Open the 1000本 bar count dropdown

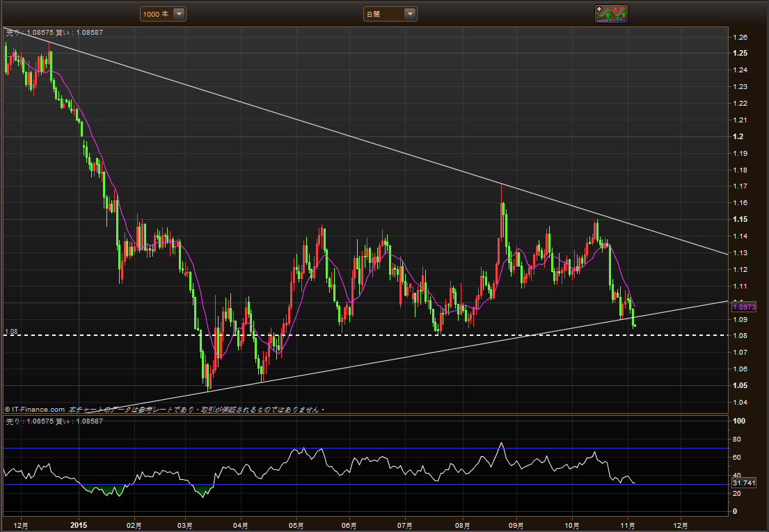click(x=164, y=14)
